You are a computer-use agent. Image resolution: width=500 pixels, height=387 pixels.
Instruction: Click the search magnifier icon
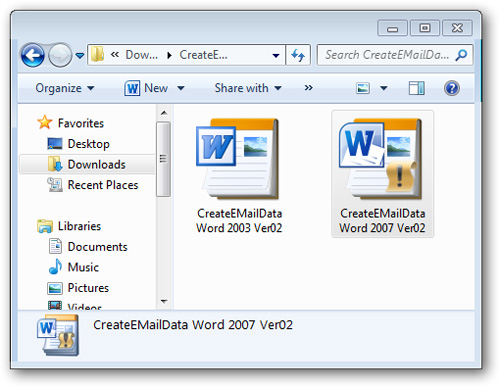461,55
